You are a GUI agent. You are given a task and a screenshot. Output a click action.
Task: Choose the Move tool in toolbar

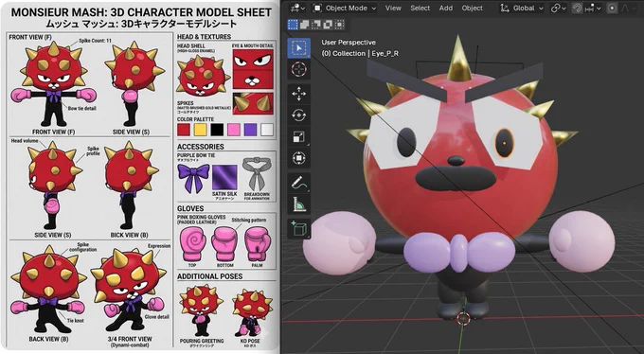click(x=298, y=95)
